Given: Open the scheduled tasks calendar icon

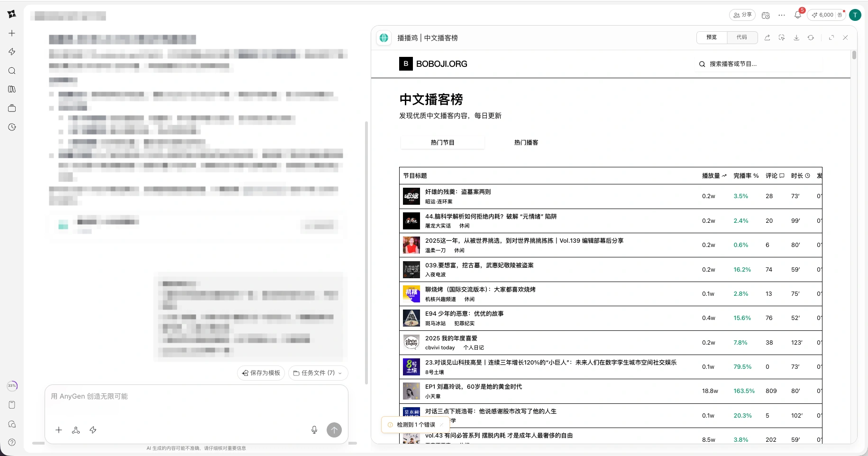Looking at the screenshot, I should point(766,15).
